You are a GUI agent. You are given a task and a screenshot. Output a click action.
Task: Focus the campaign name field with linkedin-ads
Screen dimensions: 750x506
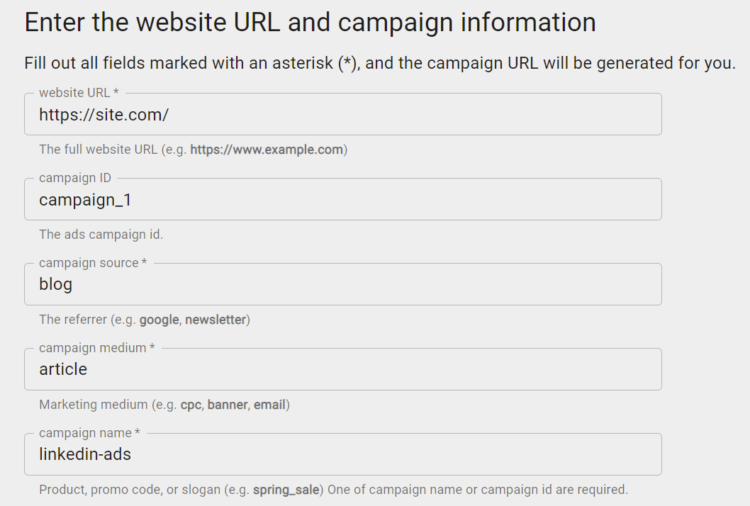pos(342,455)
